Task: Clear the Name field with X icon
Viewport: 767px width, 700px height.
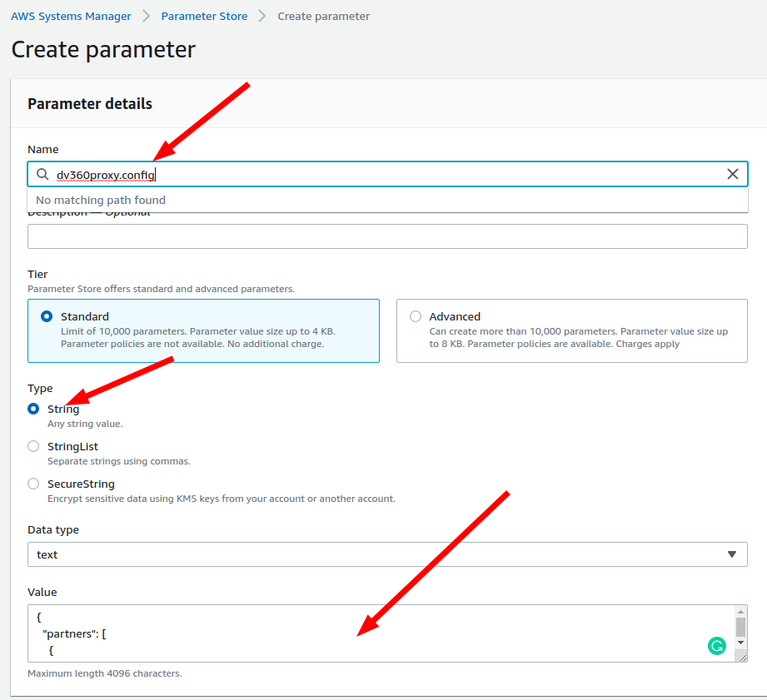Action: pyautogui.click(x=732, y=174)
